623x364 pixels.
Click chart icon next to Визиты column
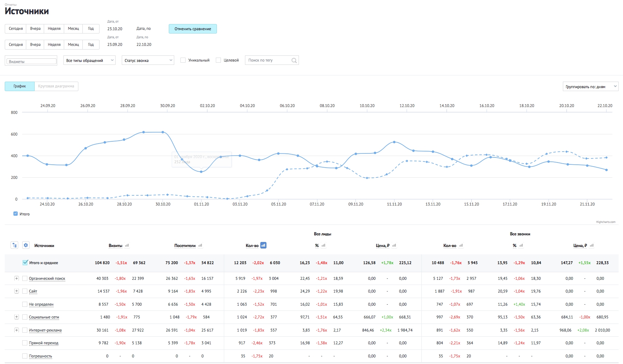pos(127,246)
